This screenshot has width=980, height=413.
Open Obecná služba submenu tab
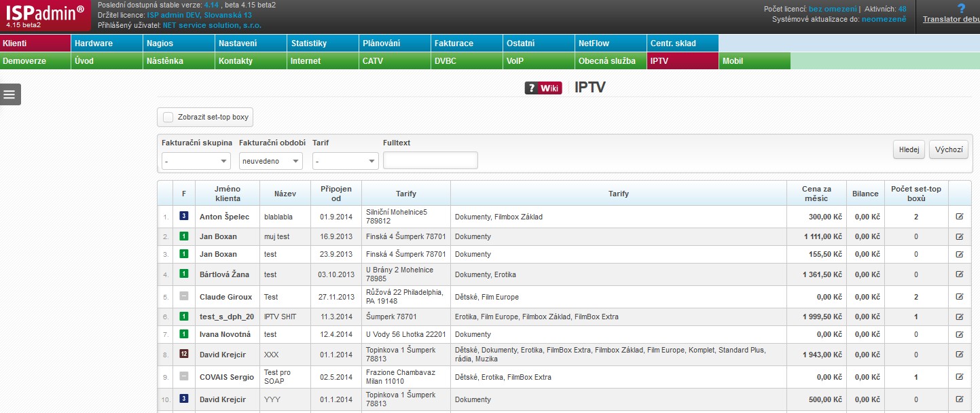coord(611,60)
